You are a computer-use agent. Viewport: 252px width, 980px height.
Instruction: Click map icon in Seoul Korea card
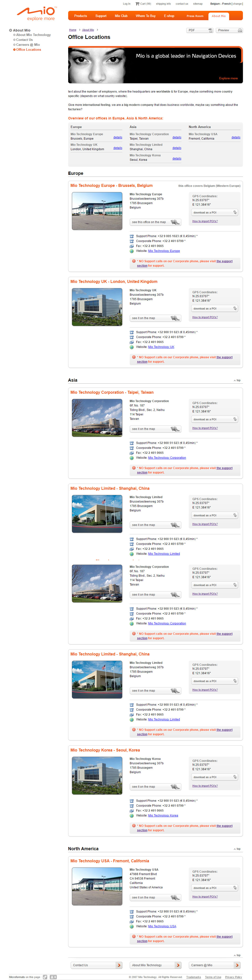coord(175,786)
